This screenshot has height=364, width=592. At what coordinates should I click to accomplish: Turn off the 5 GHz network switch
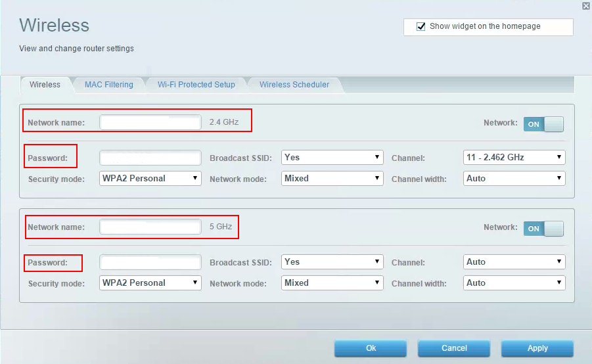point(543,229)
